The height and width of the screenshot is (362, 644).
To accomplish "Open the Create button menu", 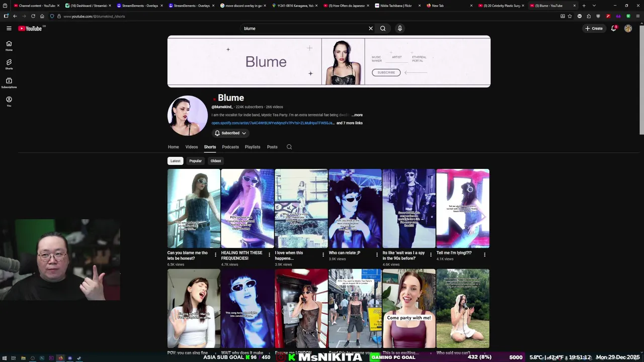I will tap(594, 28).
